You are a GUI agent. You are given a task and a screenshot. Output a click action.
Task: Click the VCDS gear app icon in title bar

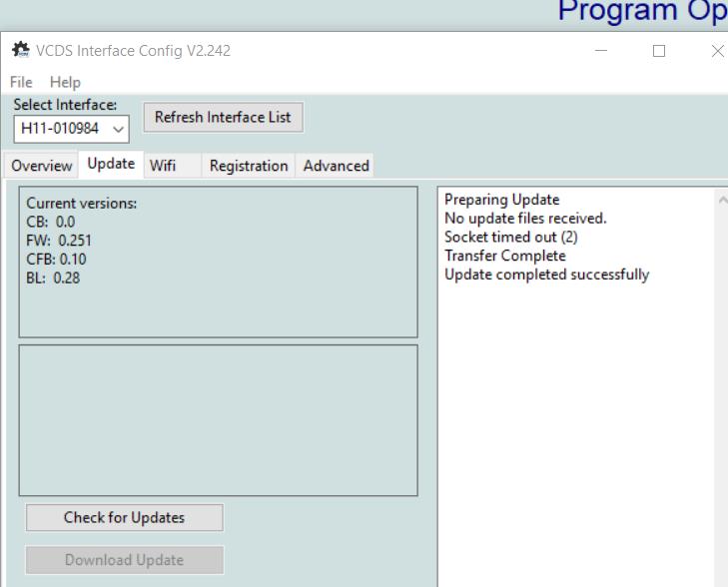tap(20, 50)
